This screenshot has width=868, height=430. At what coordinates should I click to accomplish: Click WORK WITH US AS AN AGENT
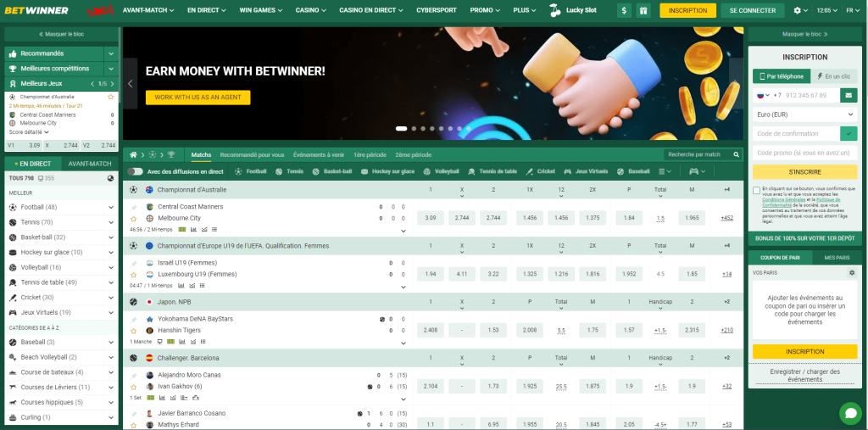coord(198,98)
